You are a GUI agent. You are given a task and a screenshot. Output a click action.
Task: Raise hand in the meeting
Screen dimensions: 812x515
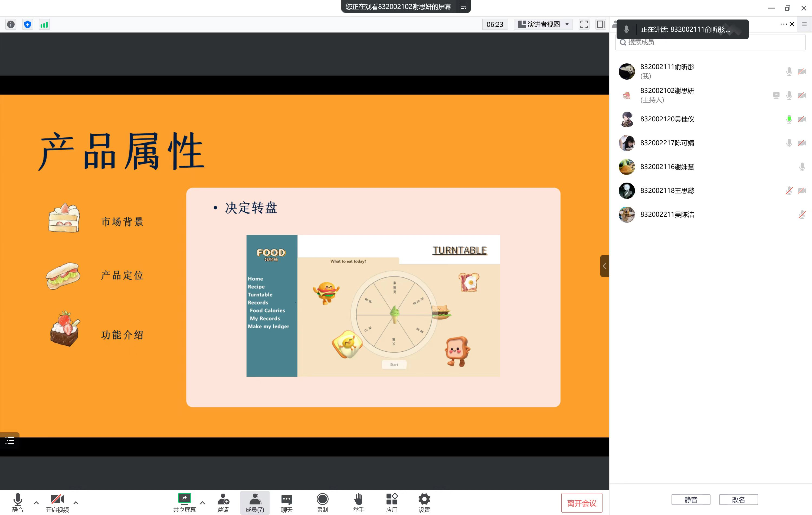click(358, 503)
